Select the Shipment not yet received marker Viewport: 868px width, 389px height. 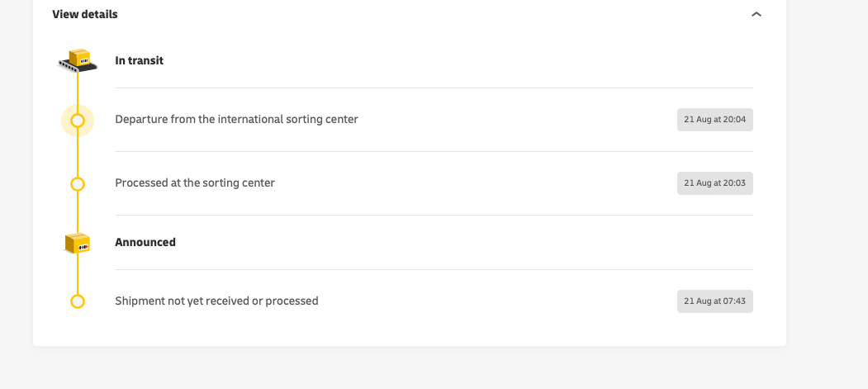(78, 301)
